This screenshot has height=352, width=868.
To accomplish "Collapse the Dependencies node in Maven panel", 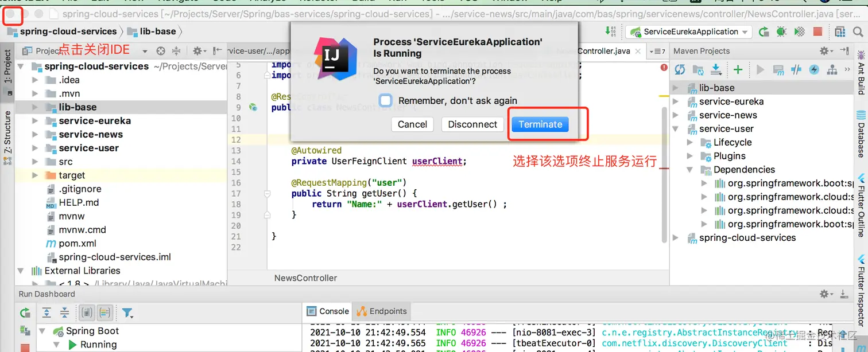I will tap(691, 170).
